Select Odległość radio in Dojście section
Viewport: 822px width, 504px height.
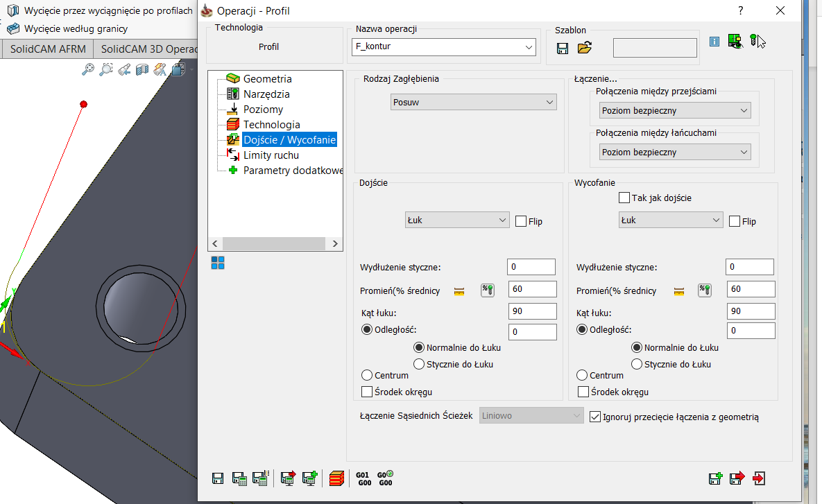367,329
